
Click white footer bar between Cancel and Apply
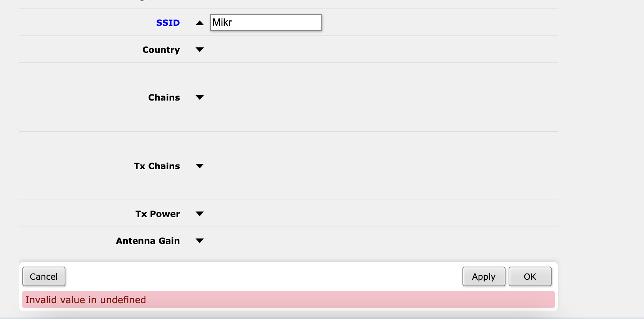coord(264,277)
